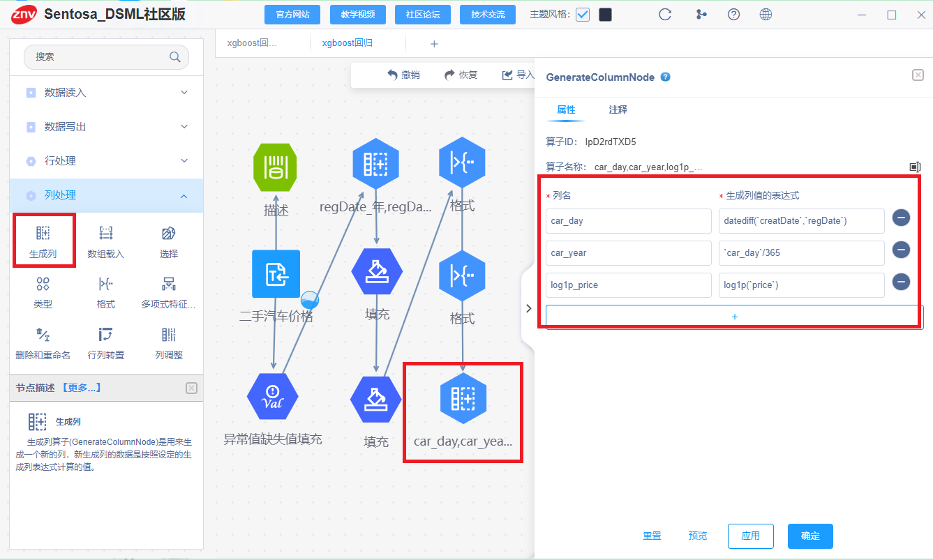The image size is (933, 560).
Task: Edit the log1p(`price`) expression field
Action: (802, 285)
